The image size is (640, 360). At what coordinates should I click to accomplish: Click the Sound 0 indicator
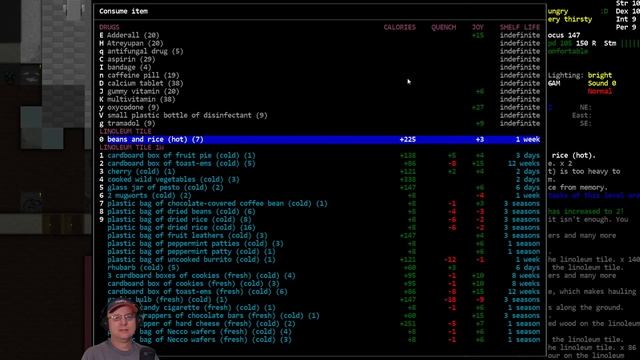click(x=602, y=83)
